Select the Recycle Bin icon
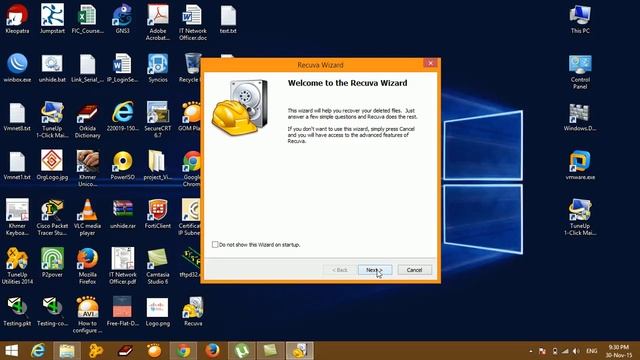This screenshot has width=640, height=360. point(191,68)
